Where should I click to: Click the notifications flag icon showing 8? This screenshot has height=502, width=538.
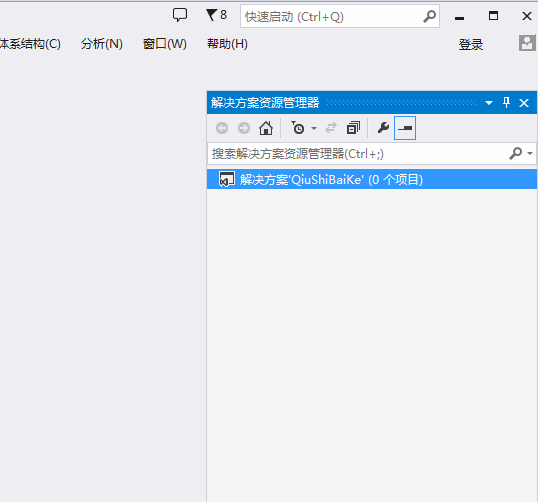(217, 15)
